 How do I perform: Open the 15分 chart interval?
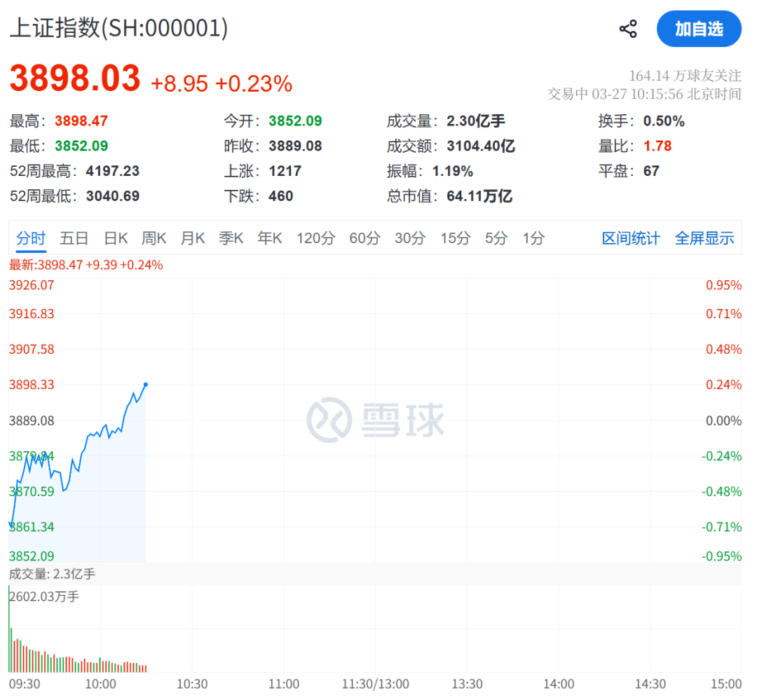pos(455,238)
